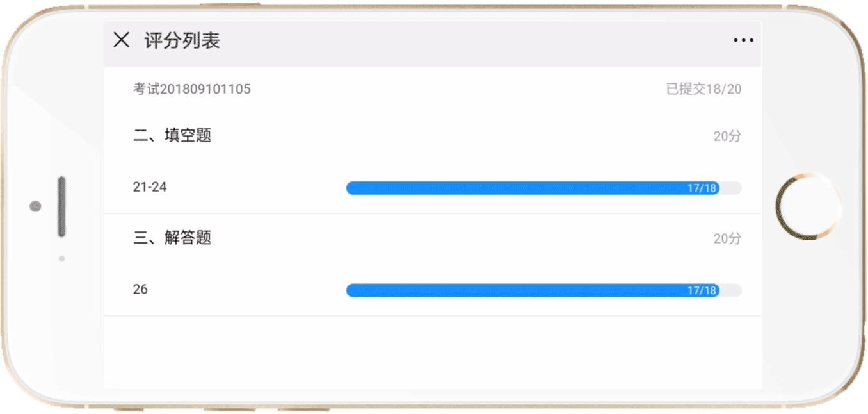Select question 26 under 解答题
The image size is (868, 414).
141,289
